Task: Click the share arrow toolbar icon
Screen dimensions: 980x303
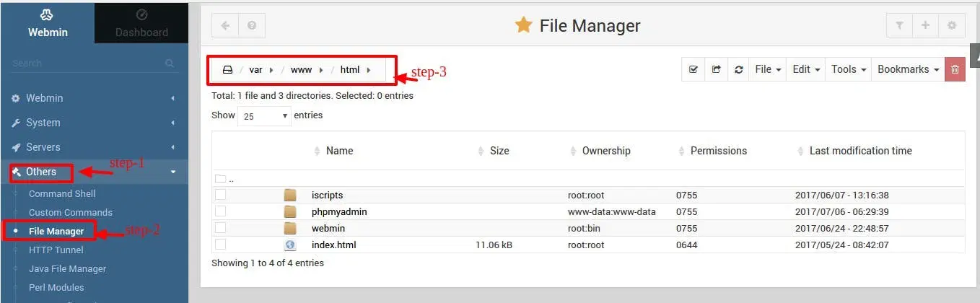Action: point(716,69)
